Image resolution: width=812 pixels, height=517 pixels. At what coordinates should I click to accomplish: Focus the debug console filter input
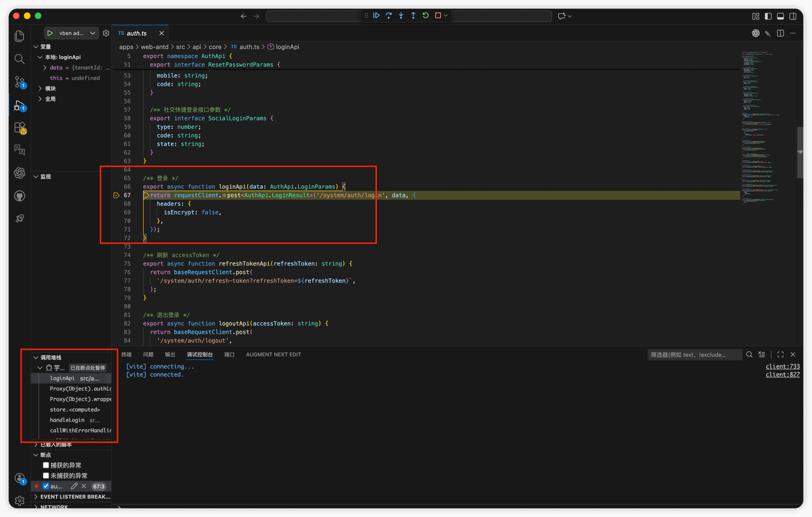pyautogui.click(x=694, y=354)
